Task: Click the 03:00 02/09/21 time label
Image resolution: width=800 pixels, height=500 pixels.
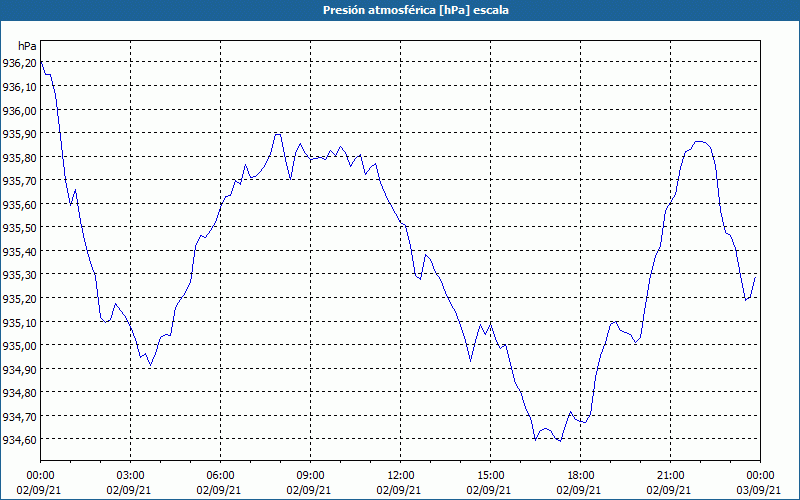Action: click(x=130, y=483)
